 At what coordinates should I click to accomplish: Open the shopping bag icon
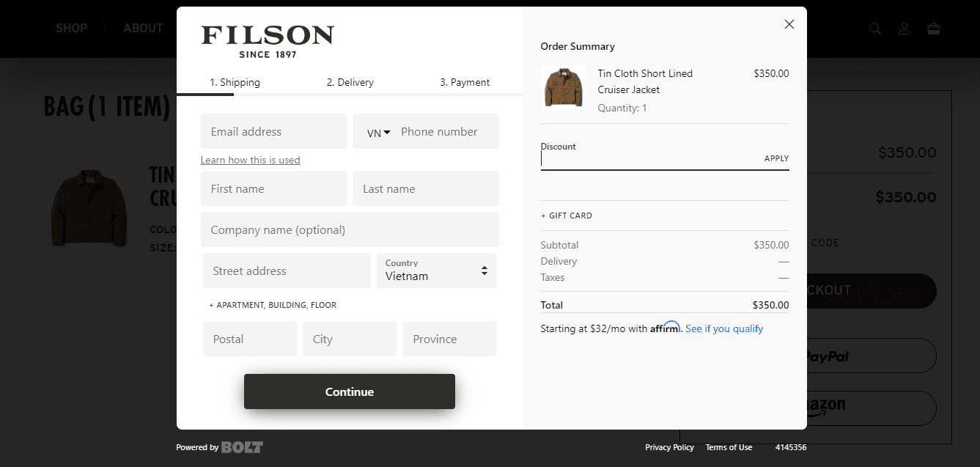pyautogui.click(x=934, y=29)
